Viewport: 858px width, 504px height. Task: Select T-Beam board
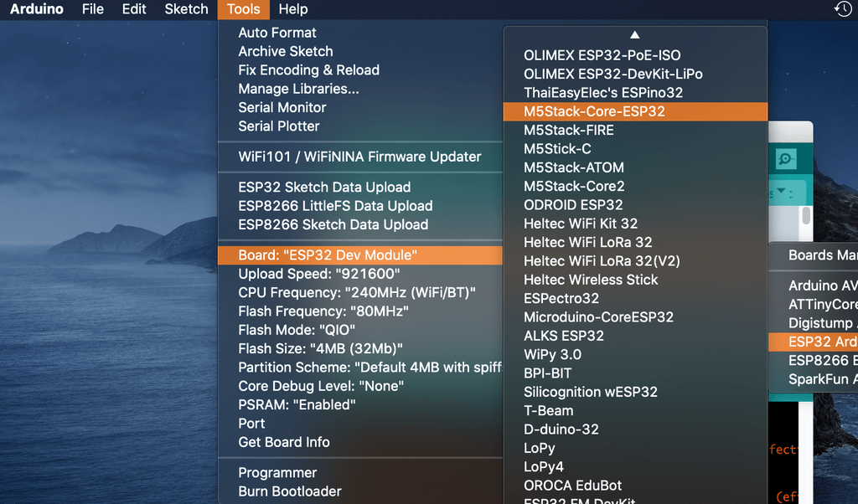point(635,411)
